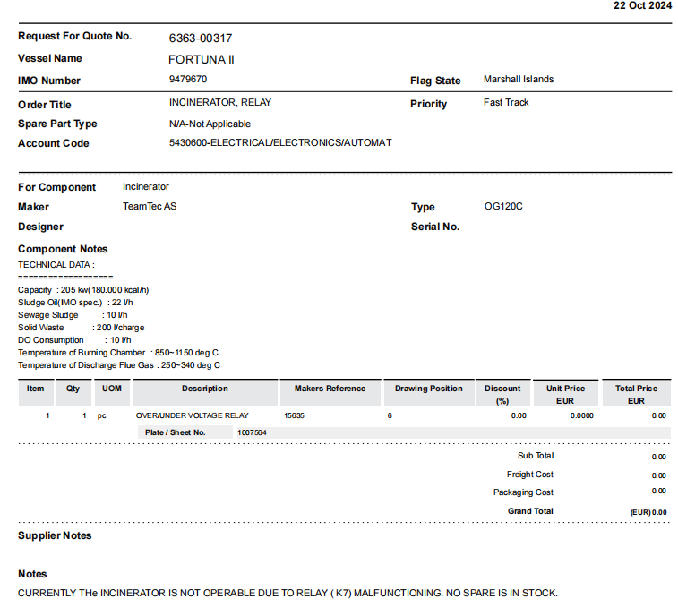The image size is (678, 616).
Task: Select the OVER/UNDER VOLTAGE RELAY description cell
Action: (192, 415)
